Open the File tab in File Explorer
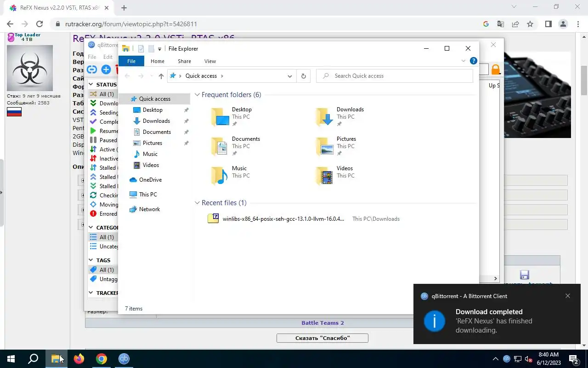Viewport: 588px width, 368px height. tap(131, 61)
